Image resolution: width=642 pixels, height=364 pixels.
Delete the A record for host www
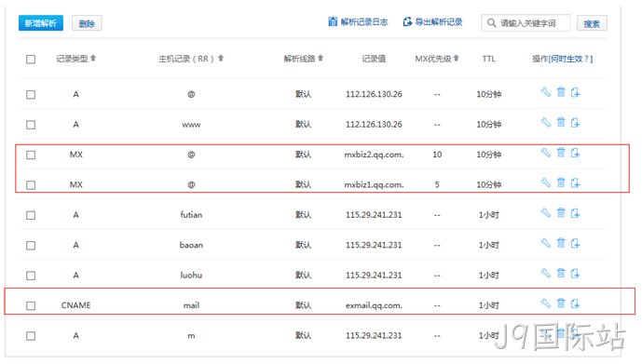tap(561, 122)
